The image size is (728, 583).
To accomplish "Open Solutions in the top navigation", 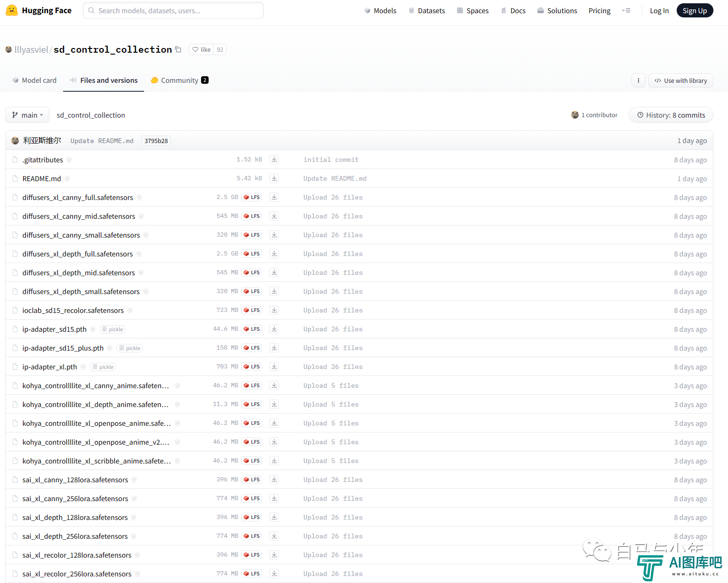I will coord(557,10).
